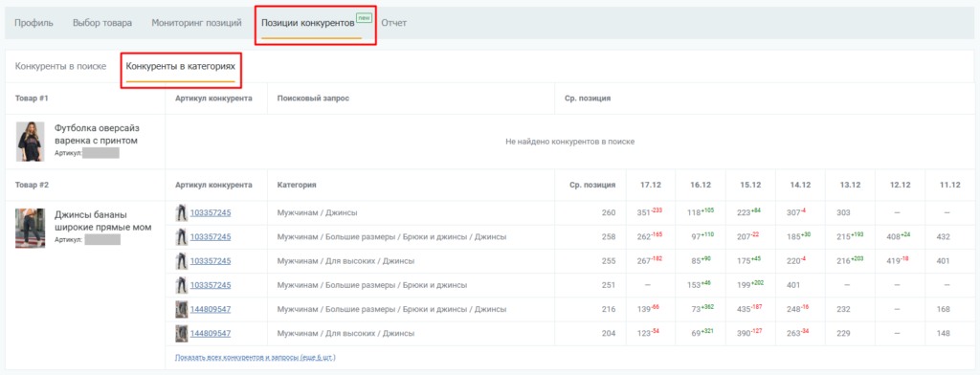Open 103357245 link in Для высоких row

211,260
